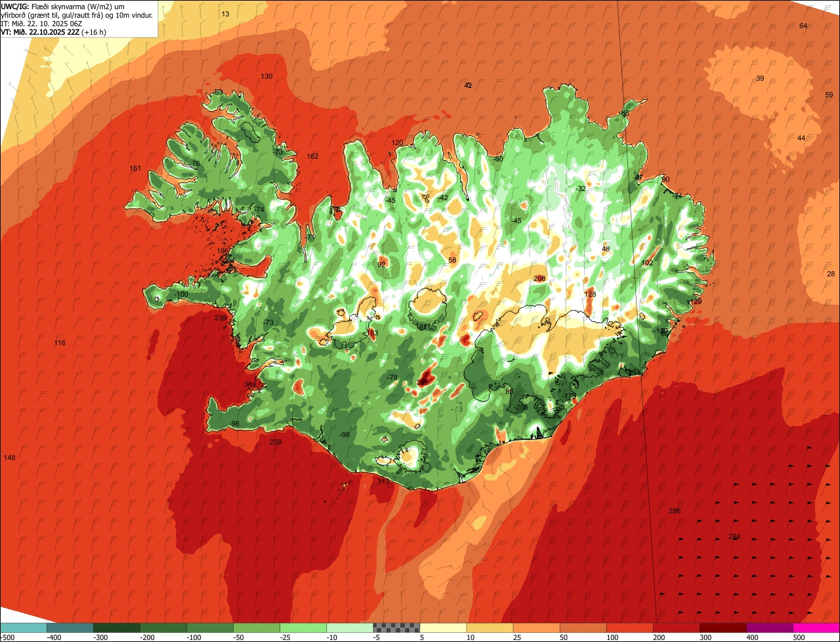Click the value -205 on the map

pos(521,407)
